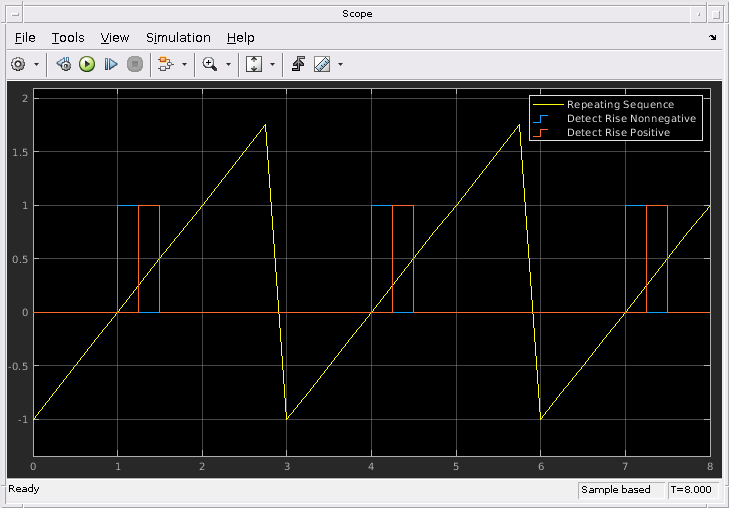
Task: Expand the axes scaling options dropdown arrow
Action: tap(272, 65)
